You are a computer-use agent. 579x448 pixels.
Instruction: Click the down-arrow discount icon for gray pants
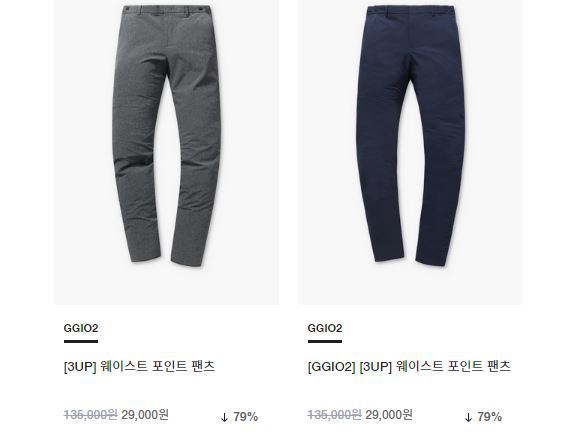click(x=225, y=417)
